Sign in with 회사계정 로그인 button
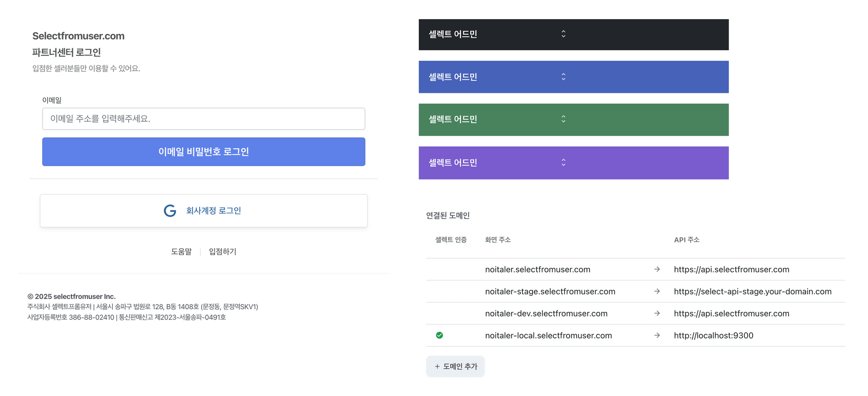The height and width of the screenshot is (396, 868). point(204,211)
